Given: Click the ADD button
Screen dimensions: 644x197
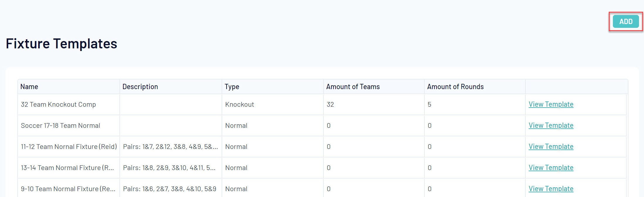Looking at the screenshot, I should [x=626, y=21].
